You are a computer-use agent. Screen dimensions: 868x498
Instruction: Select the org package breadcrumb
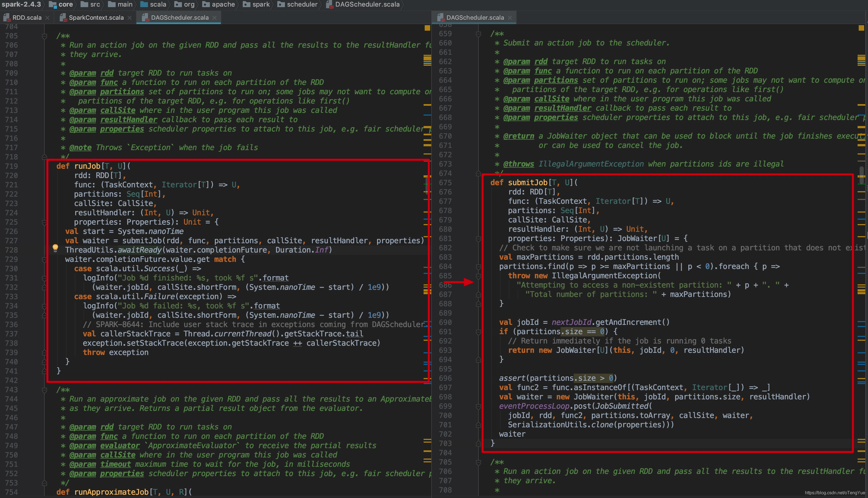[x=184, y=4]
